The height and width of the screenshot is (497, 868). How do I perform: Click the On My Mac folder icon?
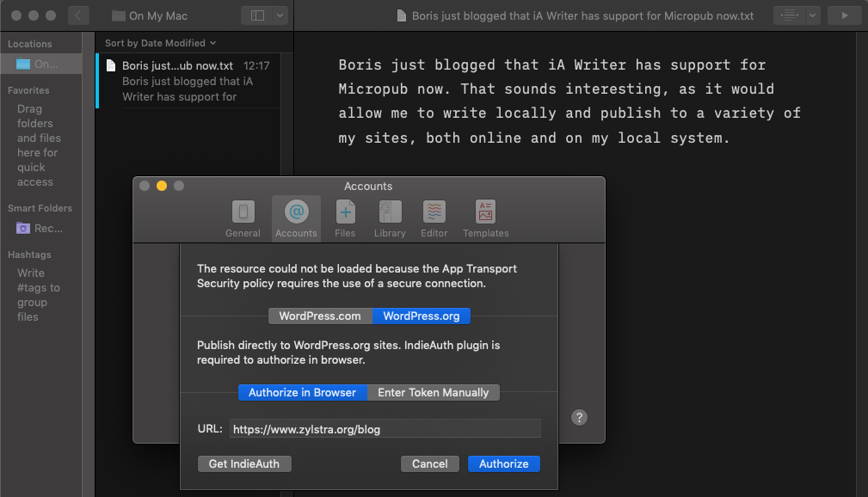tap(119, 16)
